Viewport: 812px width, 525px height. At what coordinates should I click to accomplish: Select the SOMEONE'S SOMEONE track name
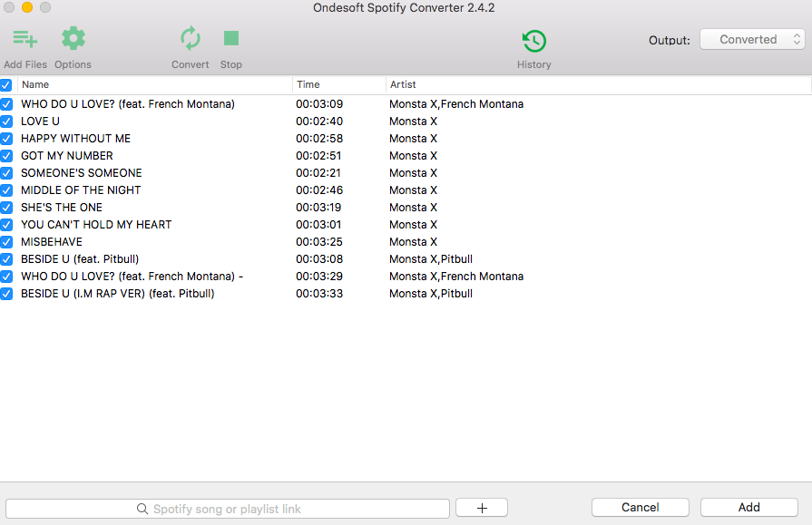82,173
